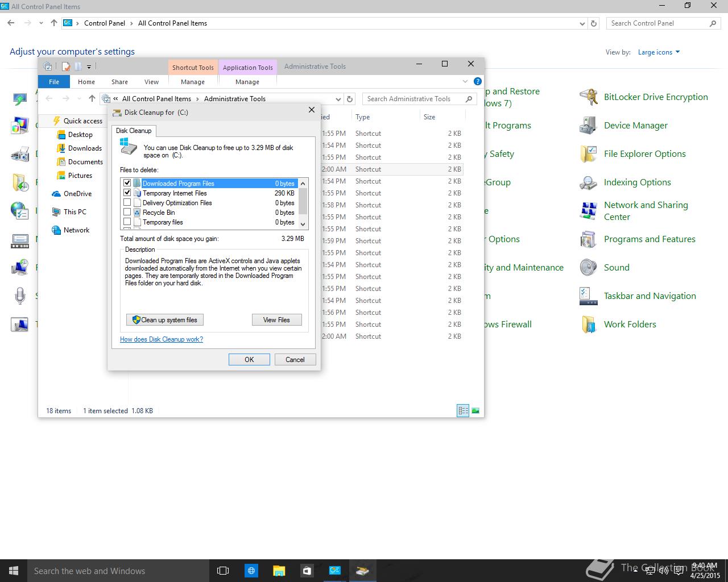The image size is (728, 582).
Task: Refresh the Administrative Tools folder
Action: click(x=350, y=99)
